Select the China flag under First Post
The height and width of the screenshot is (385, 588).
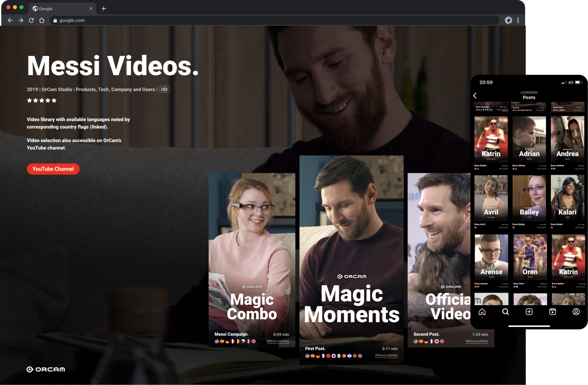(328, 356)
